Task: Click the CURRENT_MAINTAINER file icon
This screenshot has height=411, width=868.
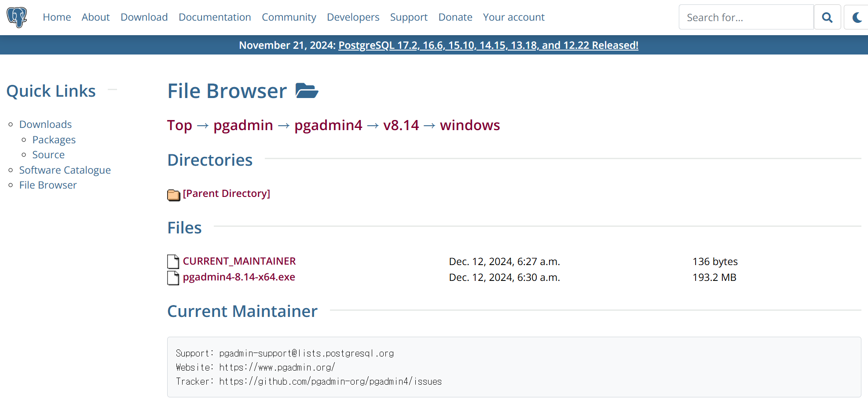Action: 173,262
